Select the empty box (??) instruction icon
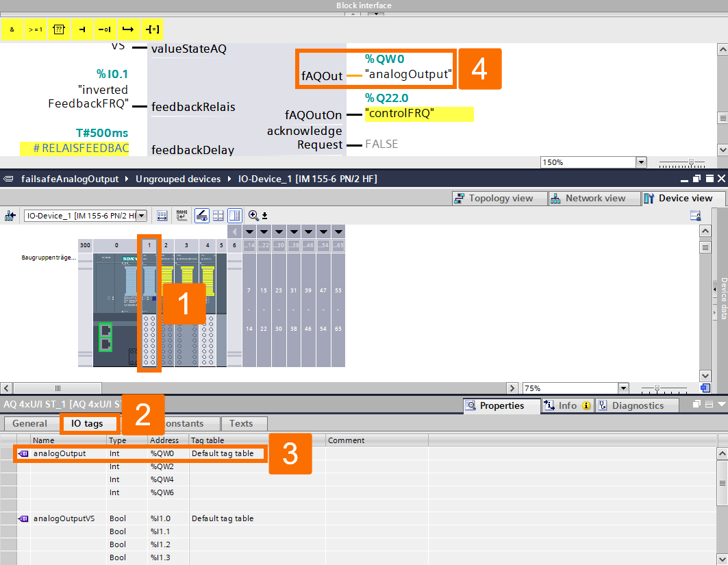The height and width of the screenshot is (565, 728). [59, 29]
